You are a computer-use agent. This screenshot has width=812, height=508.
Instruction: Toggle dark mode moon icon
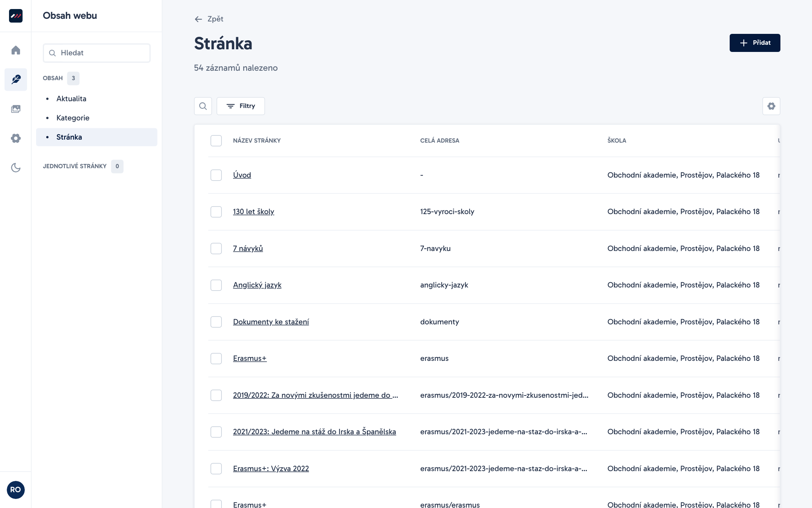coord(16,167)
